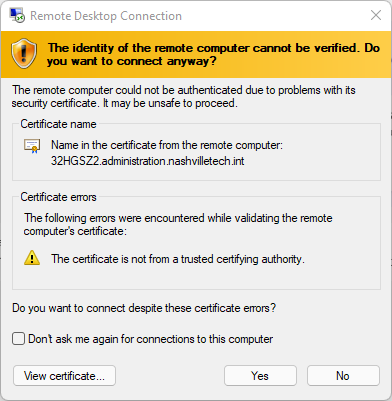Open the View certificate dialog
The image size is (392, 401).
point(64,376)
